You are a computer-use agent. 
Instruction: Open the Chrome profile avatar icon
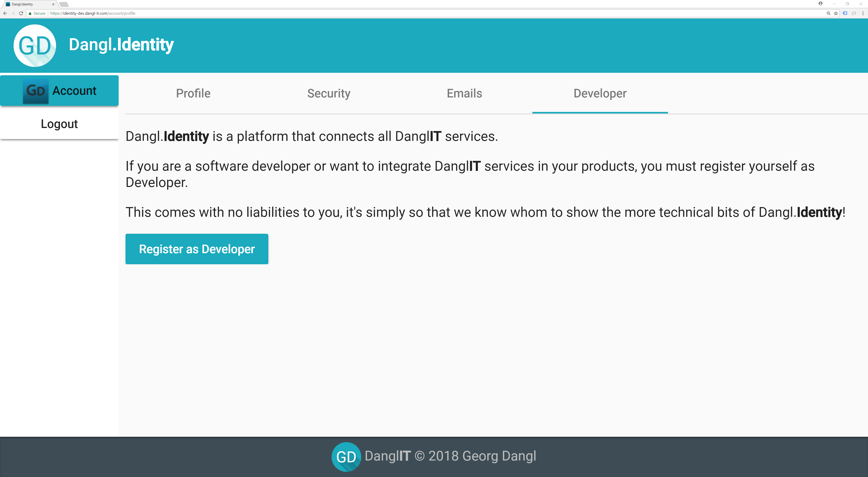coord(821,4)
